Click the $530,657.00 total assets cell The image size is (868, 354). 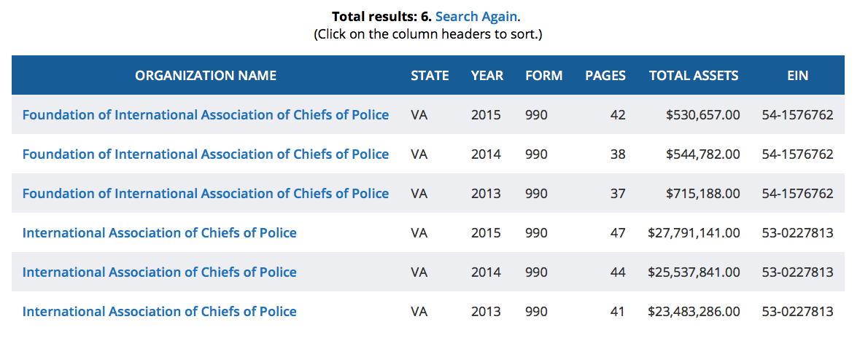coord(703,114)
